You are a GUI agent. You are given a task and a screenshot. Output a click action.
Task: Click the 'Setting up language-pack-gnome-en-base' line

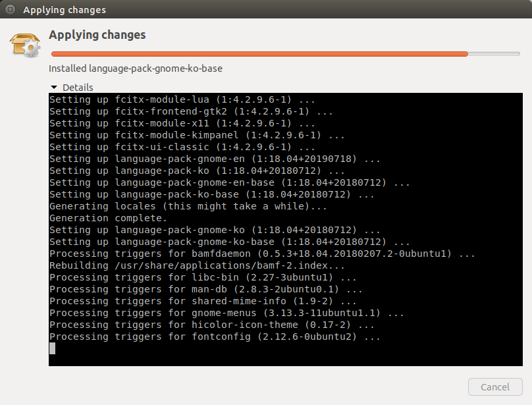point(230,182)
